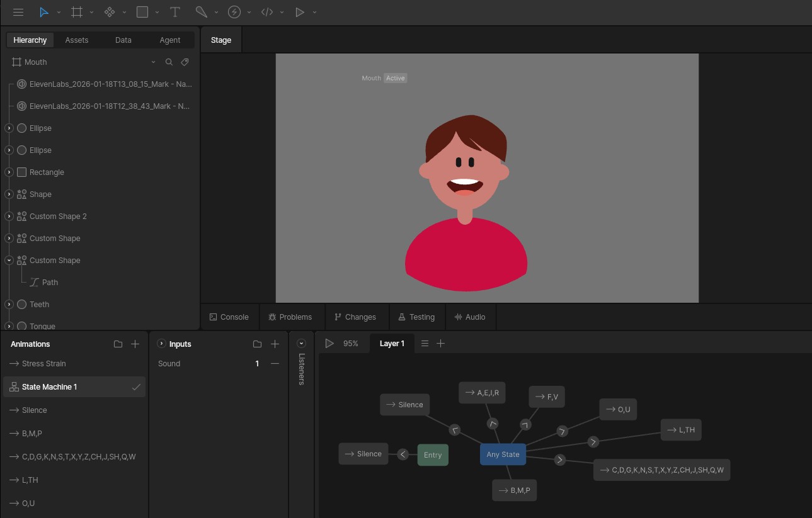This screenshot has width=812, height=518.
Task: Click the tag filter icon in Hierarchy
Action: (185, 62)
